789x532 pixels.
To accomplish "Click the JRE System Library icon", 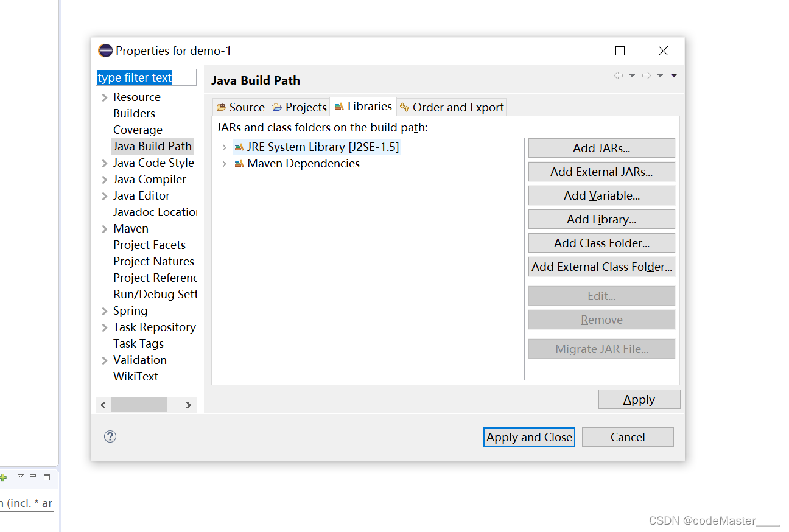I will coord(239,147).
